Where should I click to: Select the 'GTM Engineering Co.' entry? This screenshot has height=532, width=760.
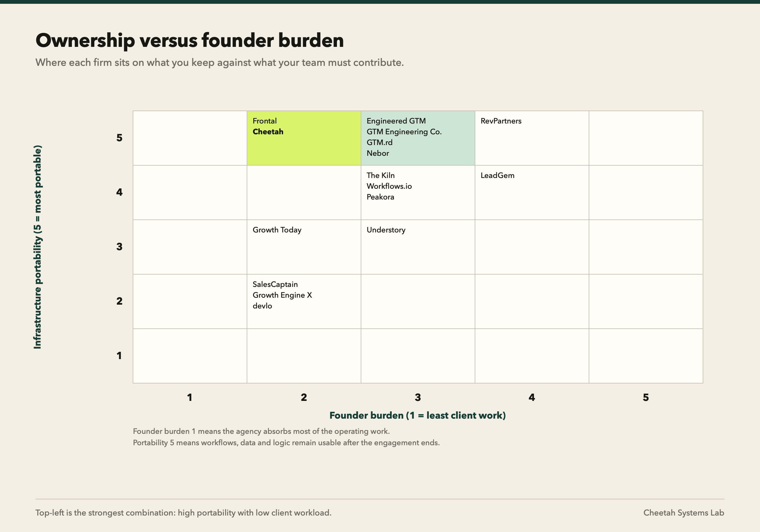point(404,132)
